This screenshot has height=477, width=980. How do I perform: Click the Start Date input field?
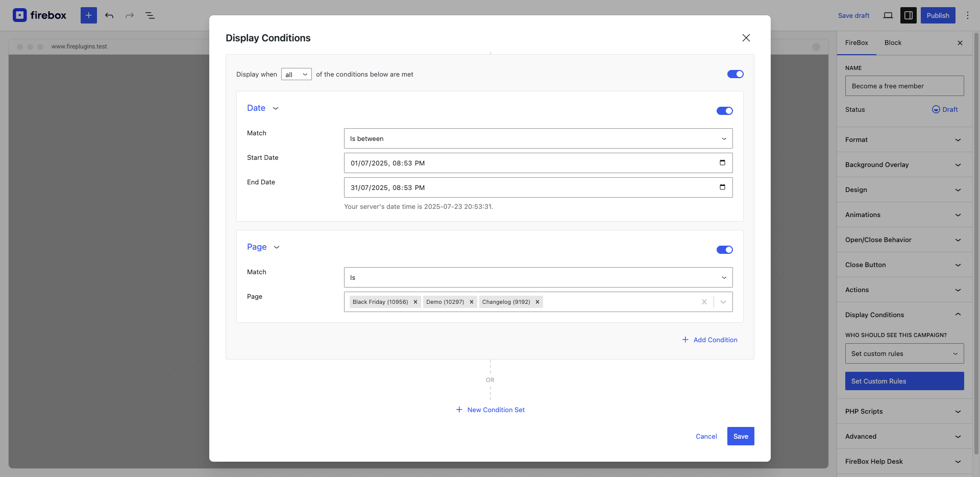tap(538, 163)
